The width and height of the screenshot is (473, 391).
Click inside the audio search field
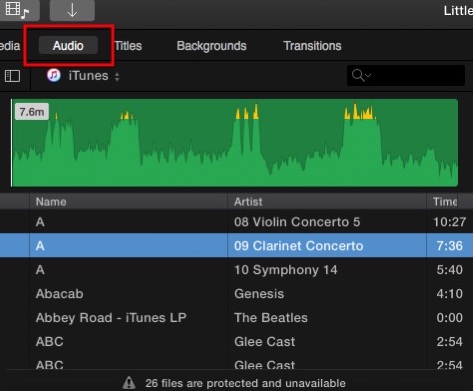pos(406,76)
